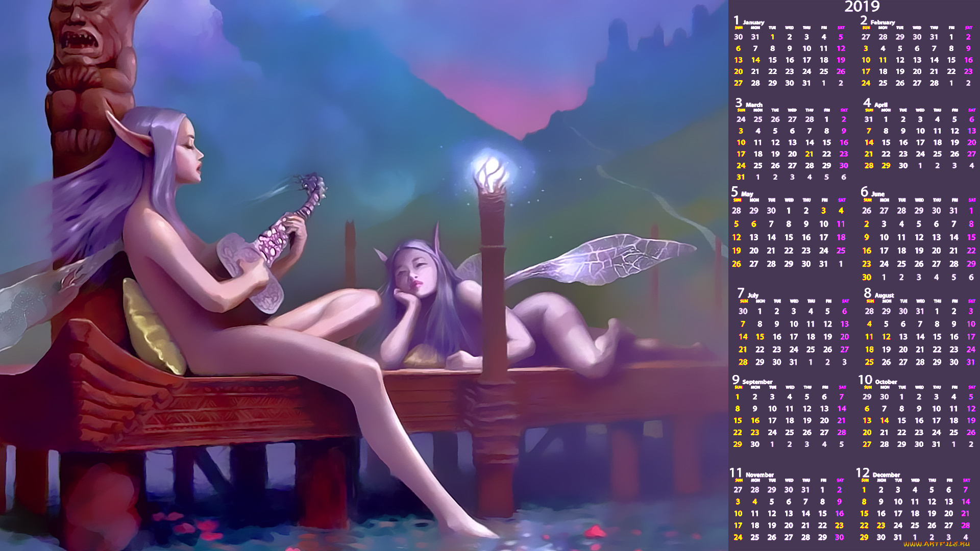The width and height of the screenshot is (980, 551).
Task: Select the March month title
Action: [x=754, y=105]
